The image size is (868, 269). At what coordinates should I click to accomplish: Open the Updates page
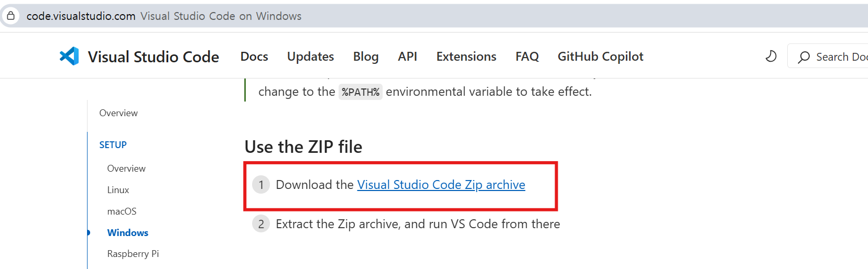[x=310, y=57]
